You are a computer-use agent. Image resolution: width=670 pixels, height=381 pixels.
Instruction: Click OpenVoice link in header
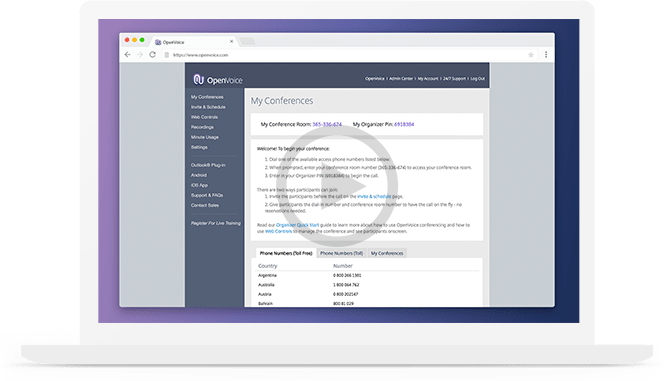point(375,79)
